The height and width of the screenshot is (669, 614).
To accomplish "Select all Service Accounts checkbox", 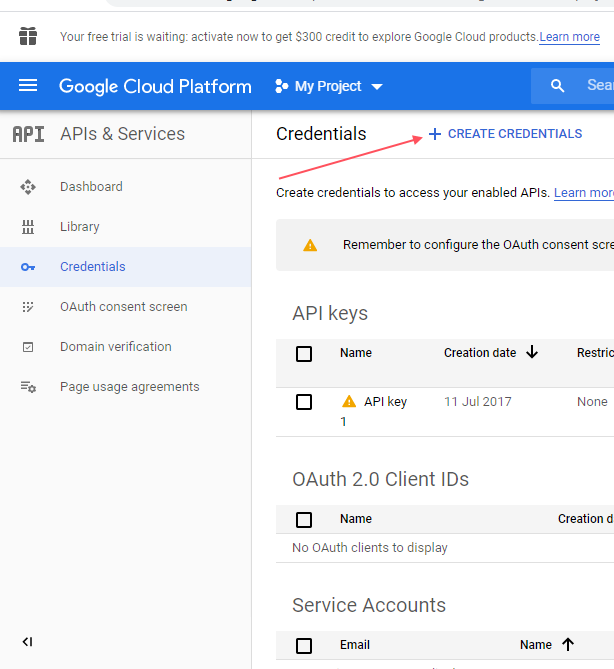I will [x=304, y=646].
